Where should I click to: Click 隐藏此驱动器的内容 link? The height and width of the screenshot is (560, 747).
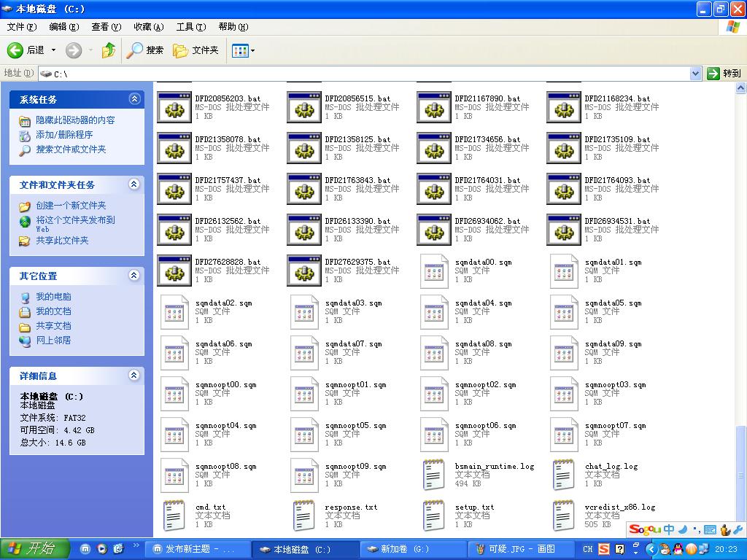(75, 120)
